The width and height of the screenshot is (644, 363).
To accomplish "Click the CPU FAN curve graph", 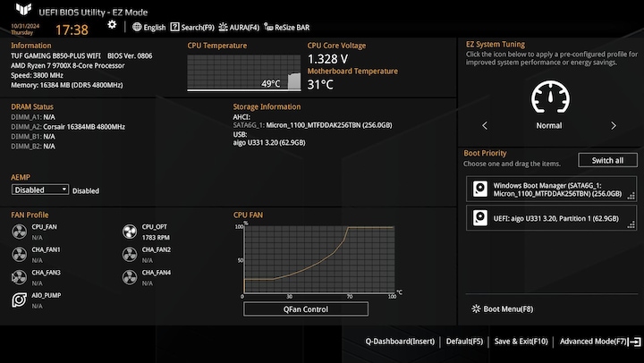I will point(319,259).
